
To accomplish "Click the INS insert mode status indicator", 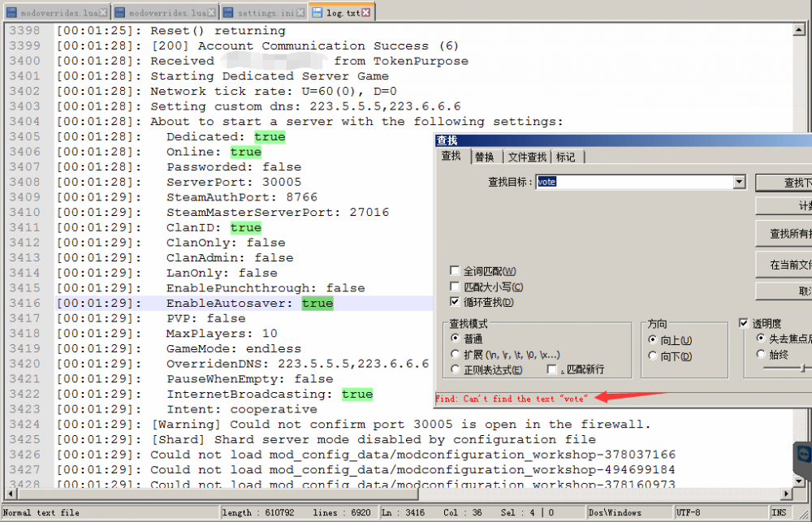I will [x=780, y=512].
